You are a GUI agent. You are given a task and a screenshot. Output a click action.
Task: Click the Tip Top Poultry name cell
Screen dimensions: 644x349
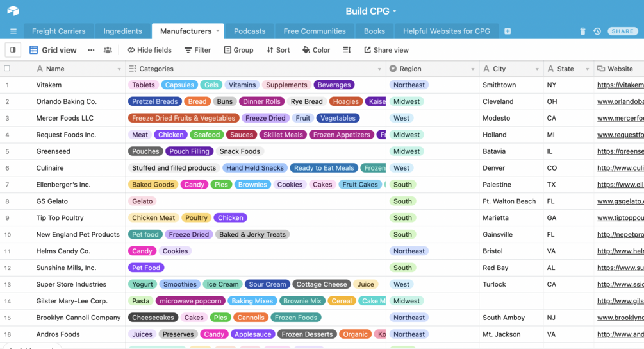click(60, 218)
